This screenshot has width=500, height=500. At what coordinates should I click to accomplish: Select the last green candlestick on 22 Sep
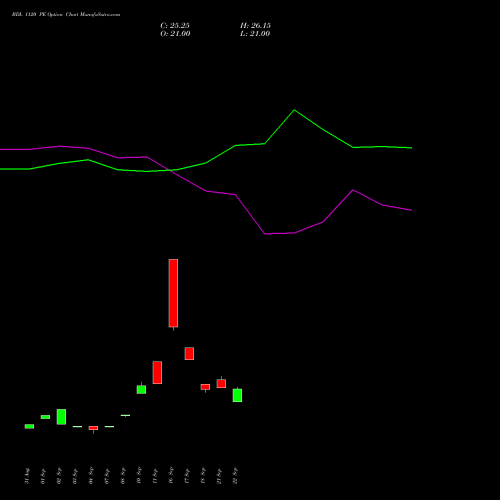[237, 395]
